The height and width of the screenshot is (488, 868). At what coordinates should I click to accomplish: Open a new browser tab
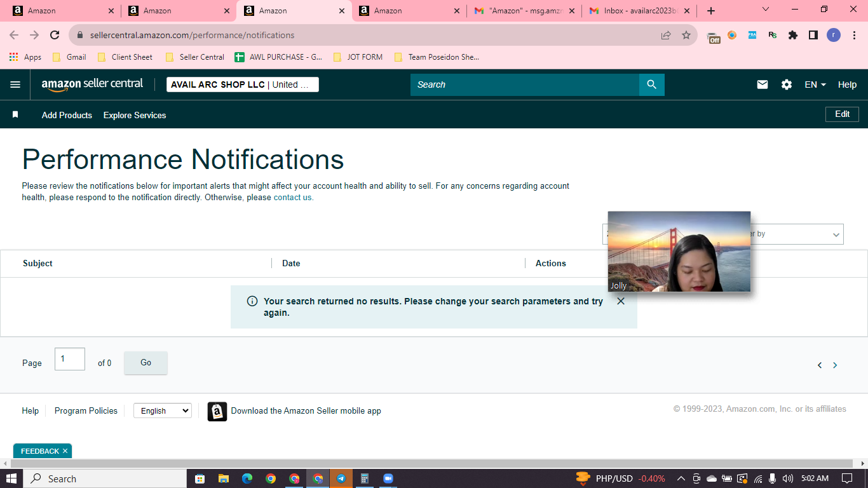point(711,11)
